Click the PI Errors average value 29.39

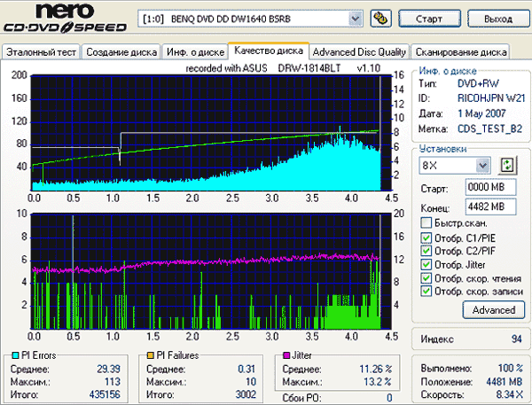point(108,369)
